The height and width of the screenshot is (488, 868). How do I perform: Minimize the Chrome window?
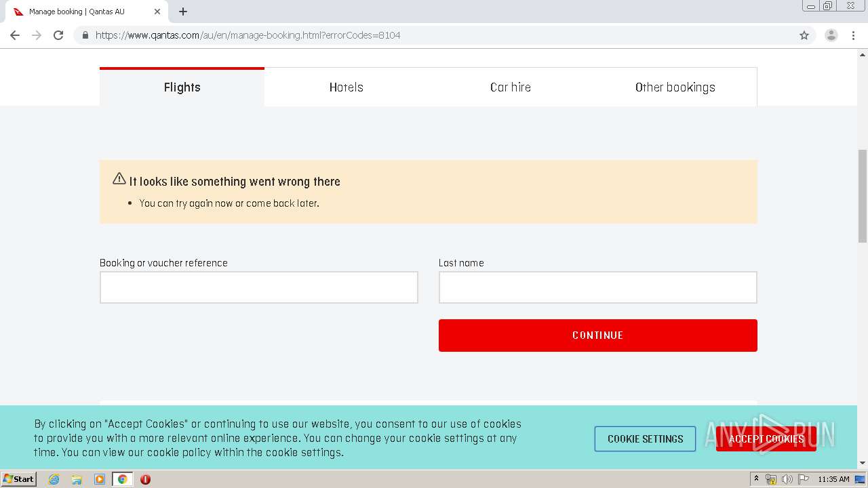pyautogui.click(x=810, y=6)
